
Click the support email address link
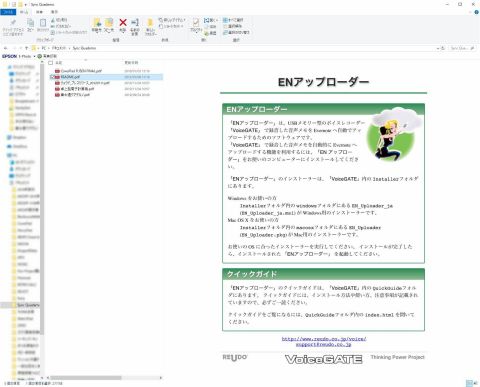pyautogui.click(x=324, y=344)
